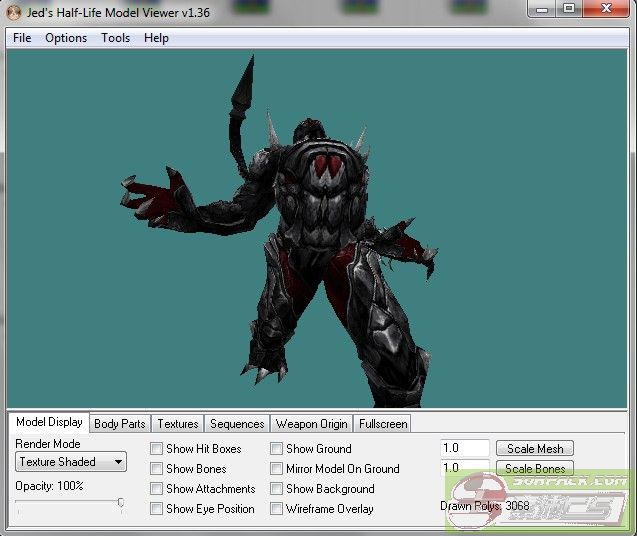The image size is (637, 536).
Task: Enable Show Eye Position
Action: pyautogui.click(x=157, y=509)
